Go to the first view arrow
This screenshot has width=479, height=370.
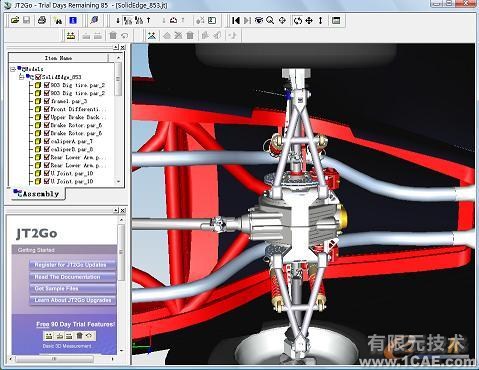[x=236, y=21]
